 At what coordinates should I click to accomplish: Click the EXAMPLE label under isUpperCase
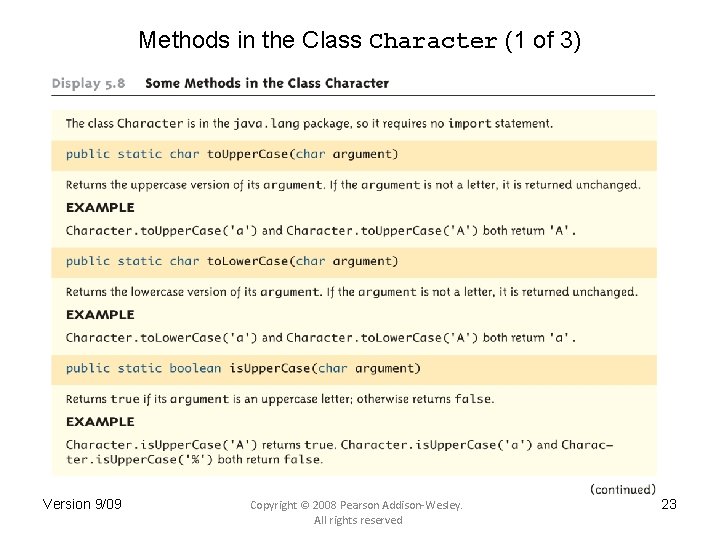(x=100, y=421)
